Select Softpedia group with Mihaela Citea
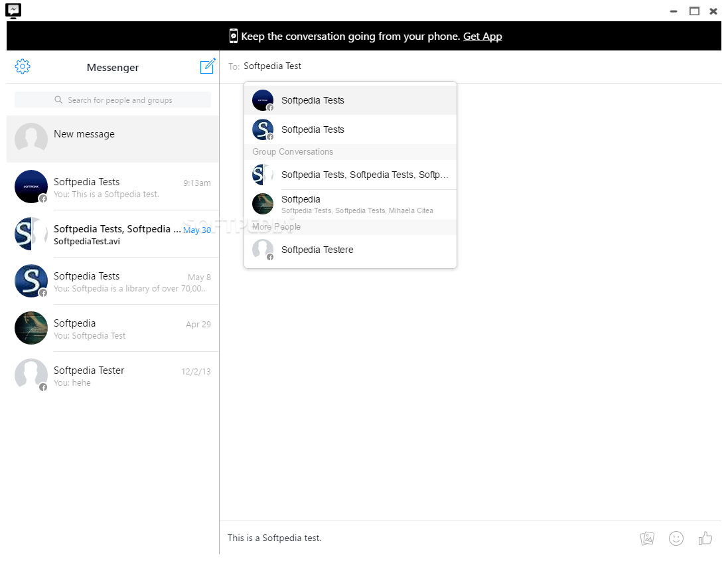 click(350, 204)
